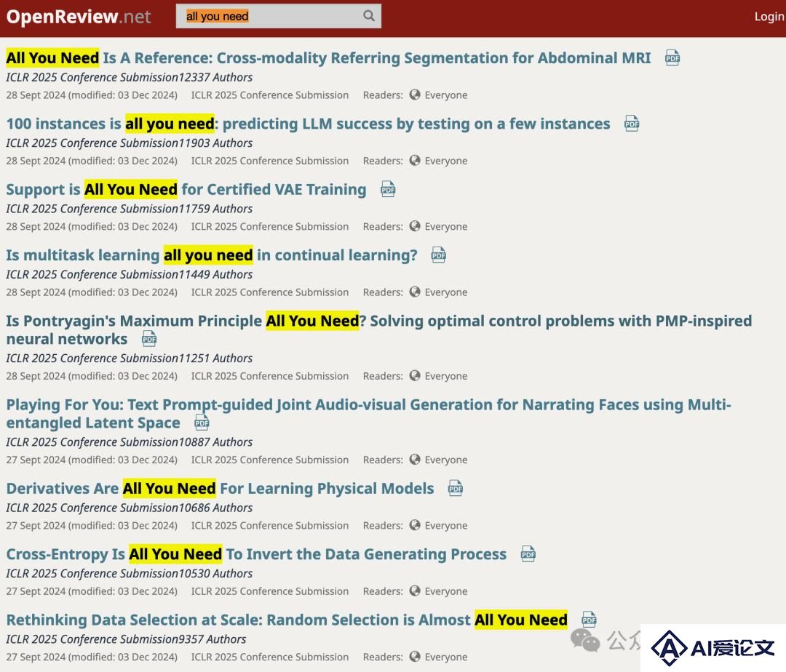Click 'Submission11449 Authors' text
Viewport: 786px width, 672px height.
[x=186, y=274]
